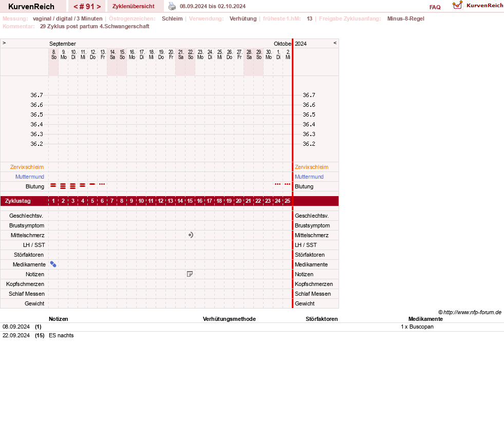Select cycle day 1 in Zyklustag row
This screenshot has height=421, width=504.
click(x=53, y=201)
